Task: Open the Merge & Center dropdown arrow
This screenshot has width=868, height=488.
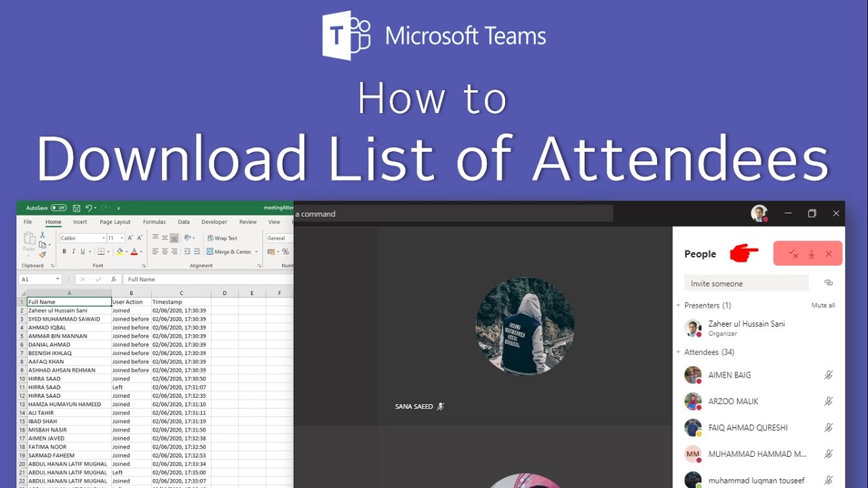Action: [x=256, y=252]
